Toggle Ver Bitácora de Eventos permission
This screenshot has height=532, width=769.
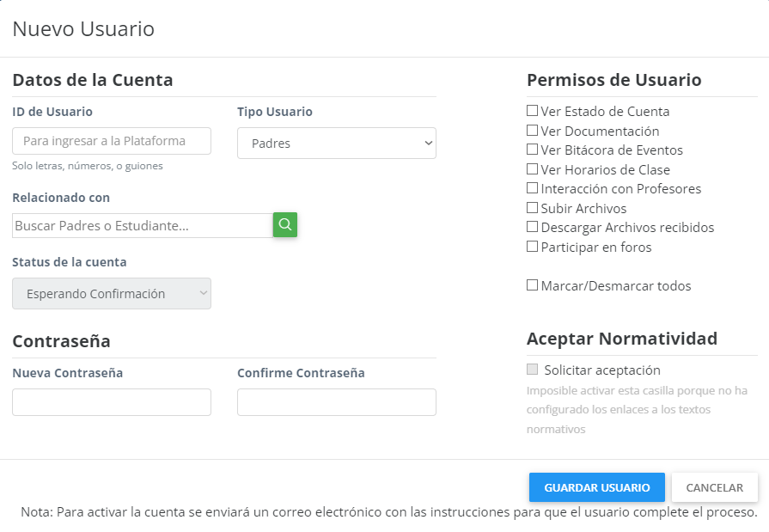[x=533, y=150]
